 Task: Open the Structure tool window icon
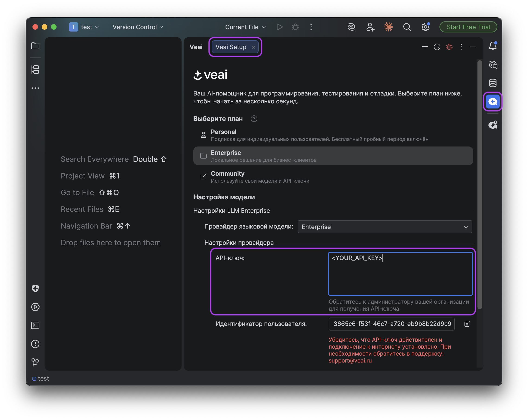[x=35, y=70]
